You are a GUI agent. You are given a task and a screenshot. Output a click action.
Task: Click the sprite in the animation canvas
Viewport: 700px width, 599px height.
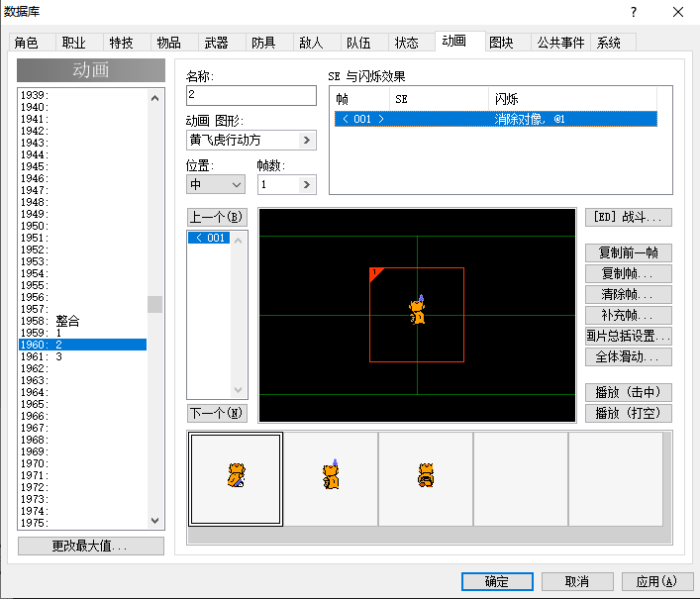(x=418, y=310)
